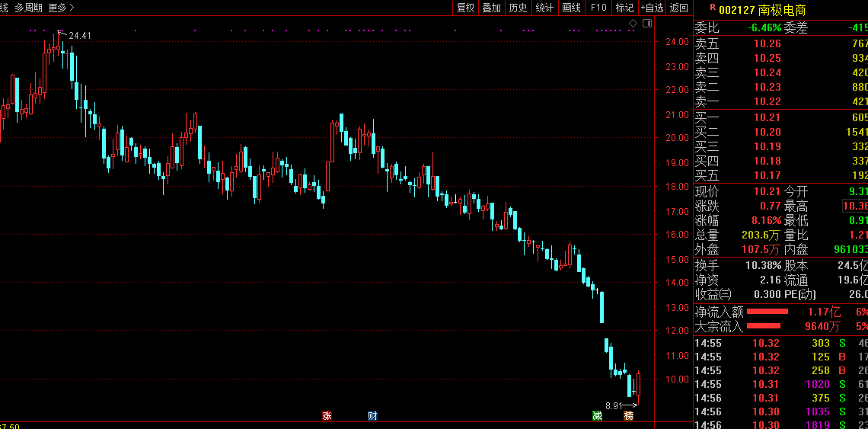868x429 pixels.
Task: Click the blue 财 marker on timeline
Action: (x=372, y=416)
